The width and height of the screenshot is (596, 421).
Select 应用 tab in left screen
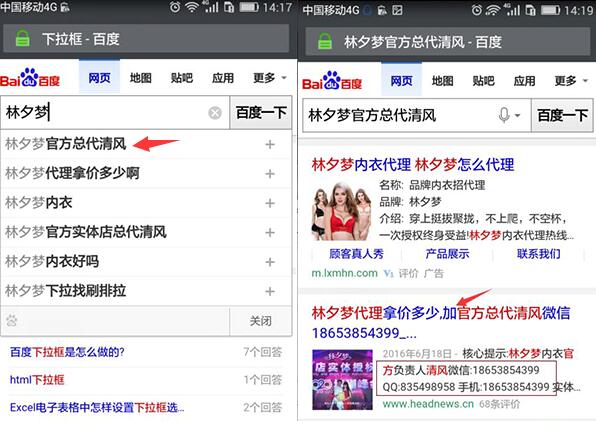[223, 78]
